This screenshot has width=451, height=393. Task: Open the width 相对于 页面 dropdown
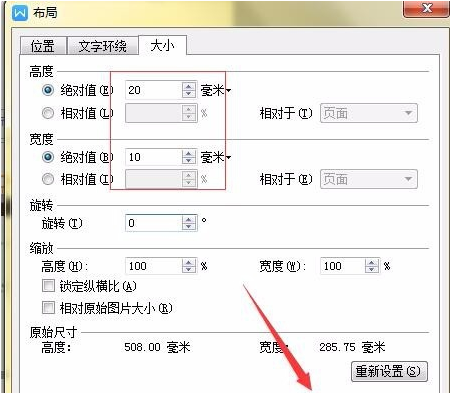369,179
